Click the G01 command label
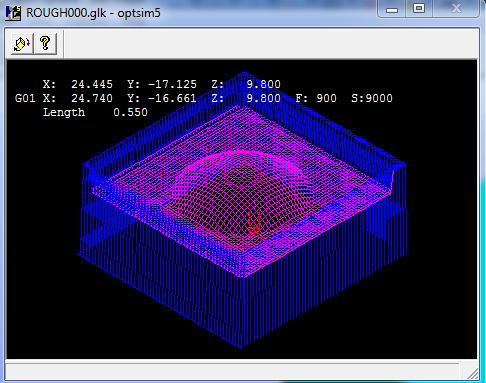Viewport: 486px width, 383px height. (x=25, y=98)
